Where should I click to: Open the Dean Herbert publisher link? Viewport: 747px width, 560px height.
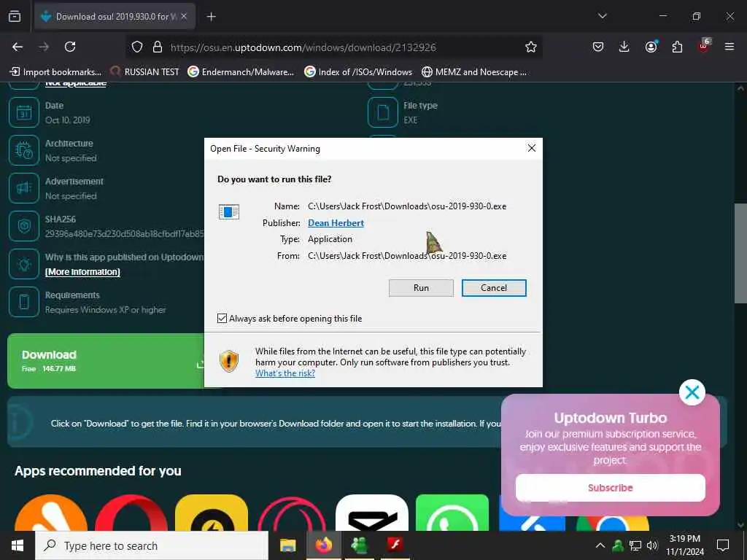click(x=336, y=223)
